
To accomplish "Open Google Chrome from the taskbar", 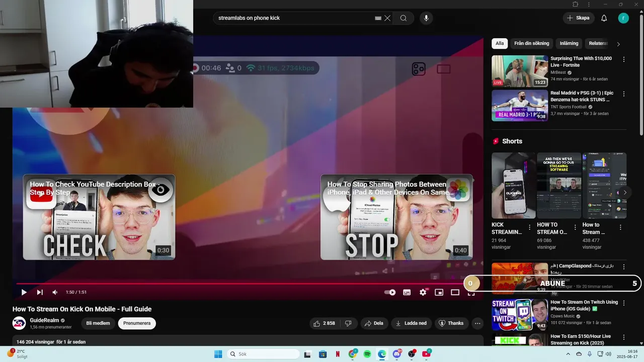I will [353, 354].
